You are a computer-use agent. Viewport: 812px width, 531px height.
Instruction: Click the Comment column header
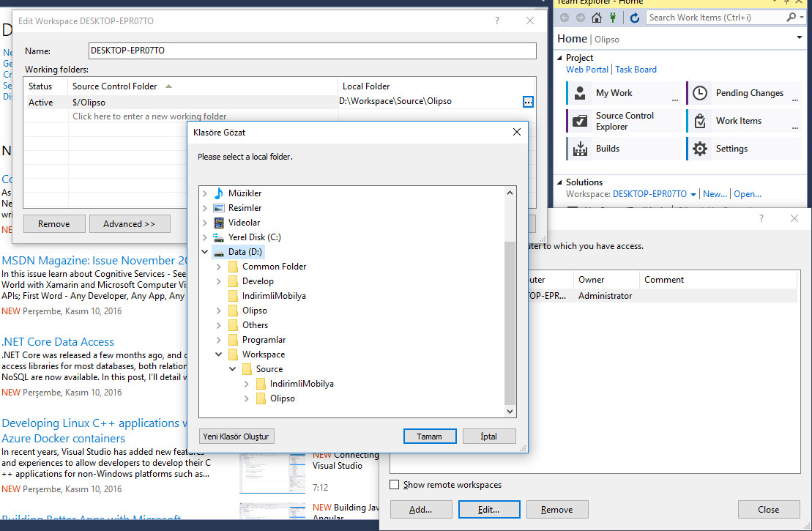click(x=718, y=280)
